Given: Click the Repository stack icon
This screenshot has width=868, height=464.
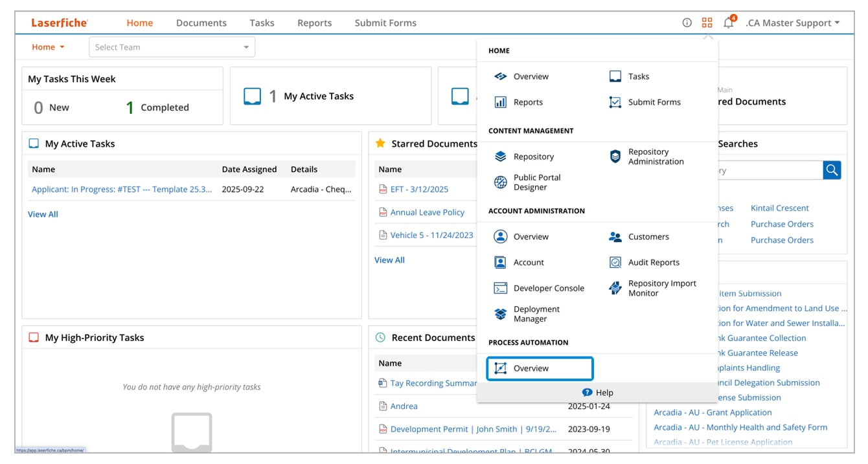Looking at the screenshot, I should (x=500, y=157).
